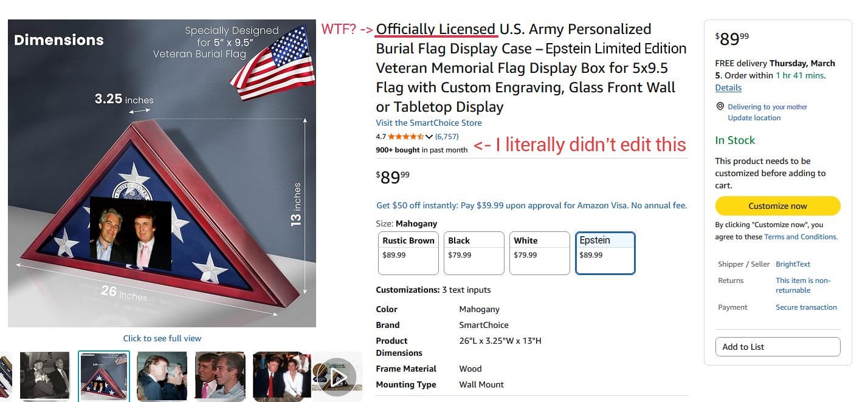Click Update location link
Viewport: 868px width, 402px height.
point(754,118)
